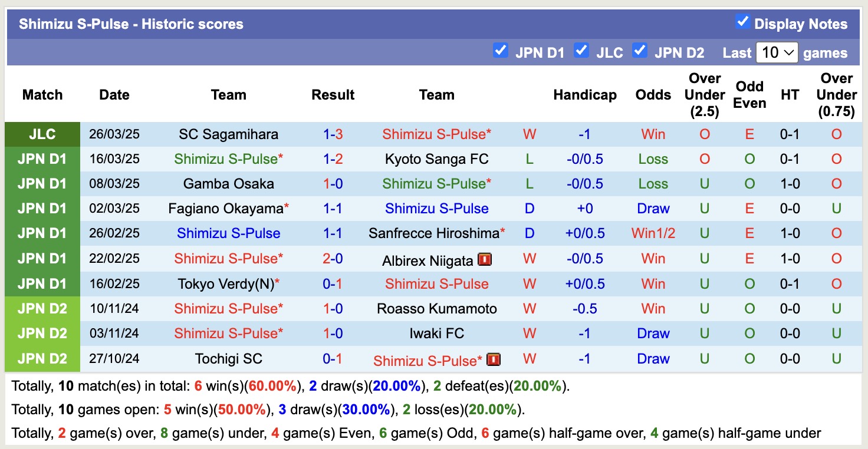Viewport: 868px width, 449px height.
Task: Open the Last games count dropdown
Action: 777,52
